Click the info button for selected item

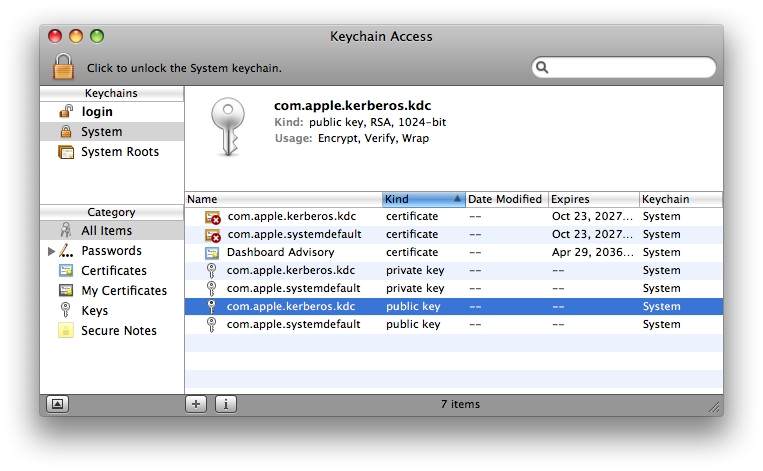pos(226,404)
